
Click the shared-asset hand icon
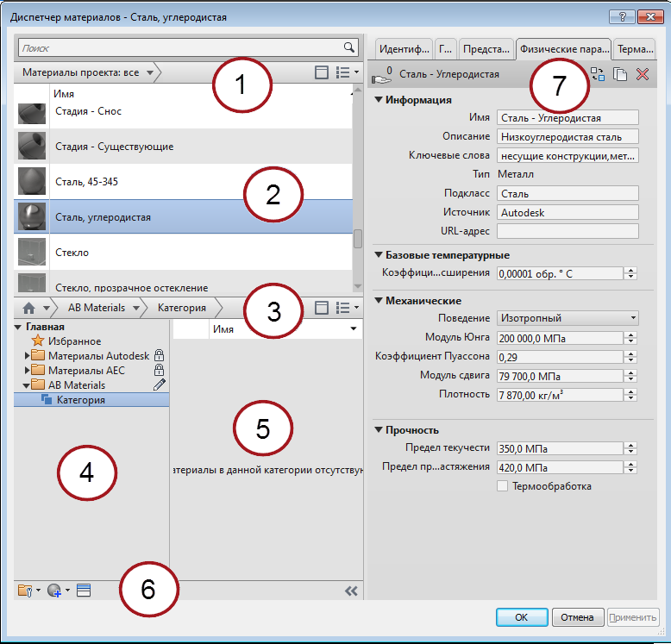coord(381,76)
